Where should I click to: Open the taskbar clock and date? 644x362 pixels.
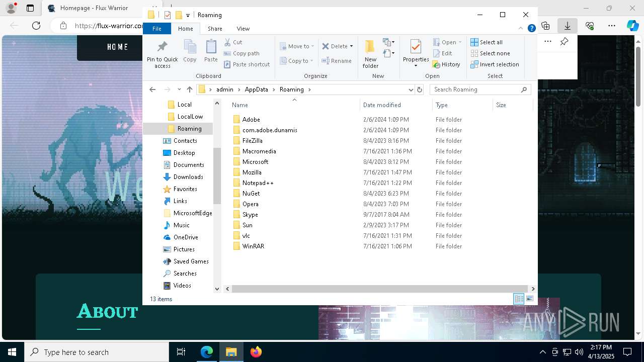click(x=602, y=352)
